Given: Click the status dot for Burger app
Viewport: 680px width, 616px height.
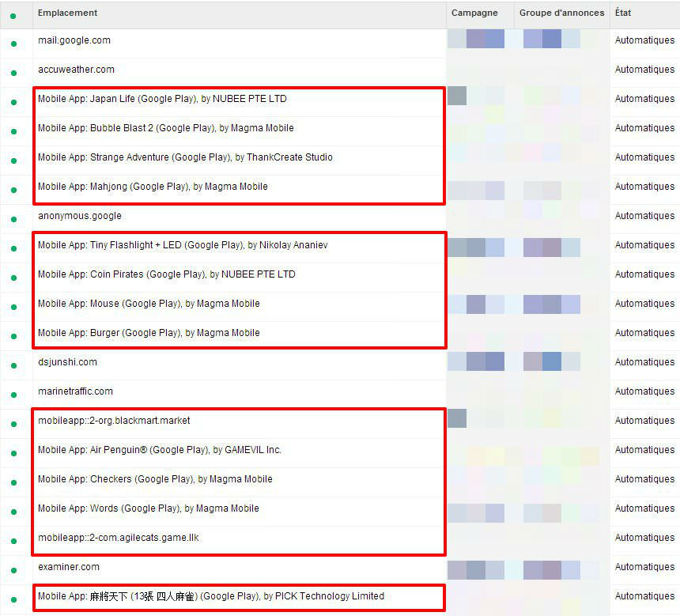Looking at the screenshot, I should point(13,336).
